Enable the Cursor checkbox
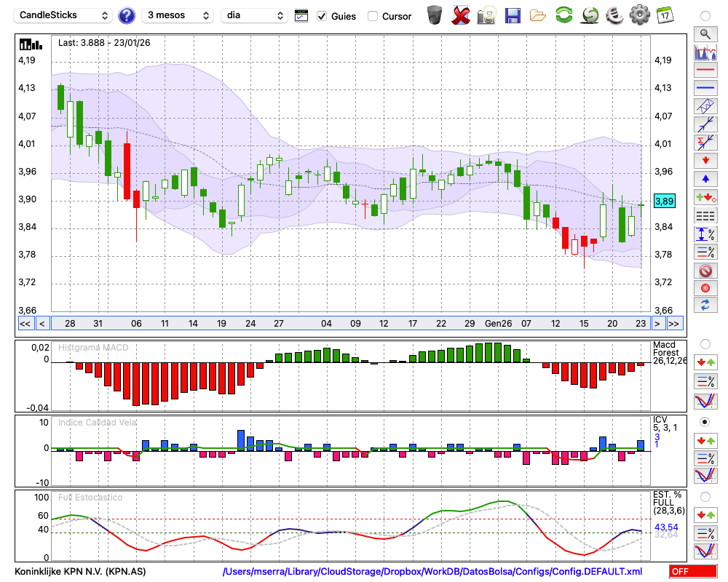Viewport: 728px width, 582px height. coord(373,16)
